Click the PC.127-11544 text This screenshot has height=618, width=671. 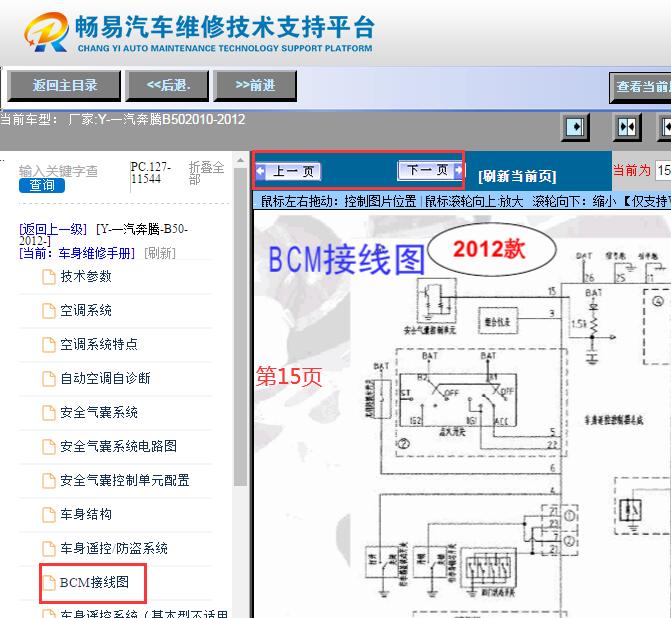(151, 172)
